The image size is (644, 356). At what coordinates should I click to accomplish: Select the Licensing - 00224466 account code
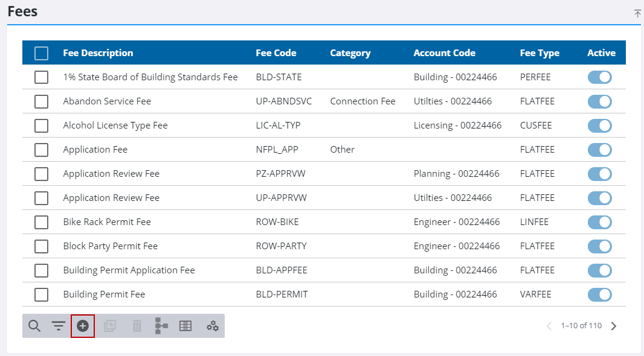click(457, 126)
